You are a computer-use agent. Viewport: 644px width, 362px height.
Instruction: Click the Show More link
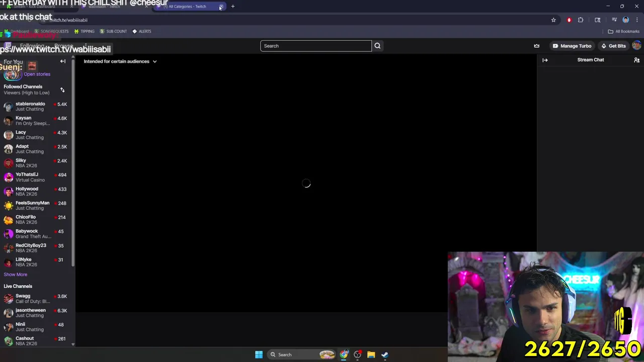click(16, 275)
